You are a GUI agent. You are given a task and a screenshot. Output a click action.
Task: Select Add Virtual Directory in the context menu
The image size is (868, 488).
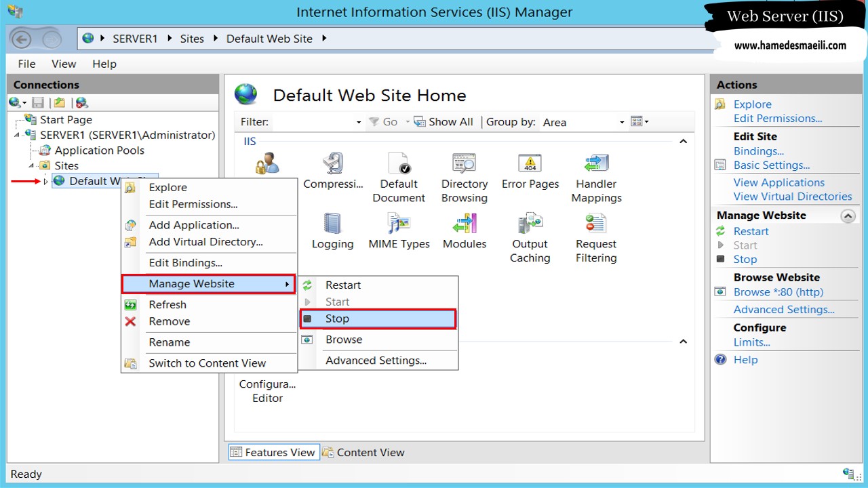[x=209, y=242]
